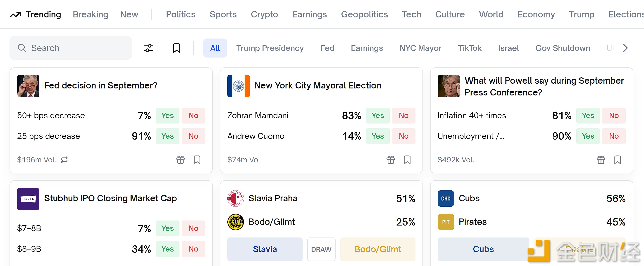Bookmark the Fed decision in September market
This screenshot has height=266, width=644.
197,160
